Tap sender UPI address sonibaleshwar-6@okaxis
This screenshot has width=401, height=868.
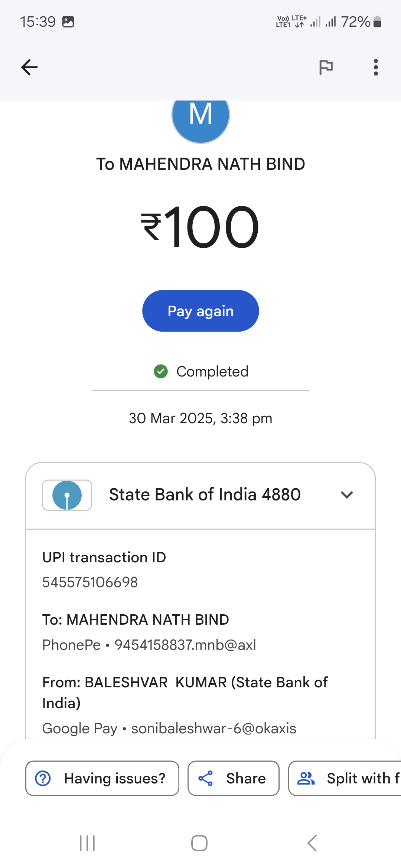click(213, 729)
